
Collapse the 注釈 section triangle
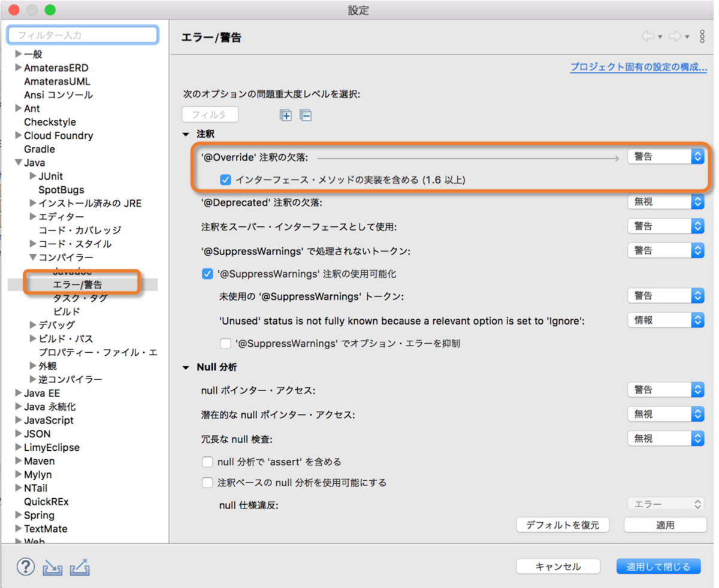coord(186,134)
